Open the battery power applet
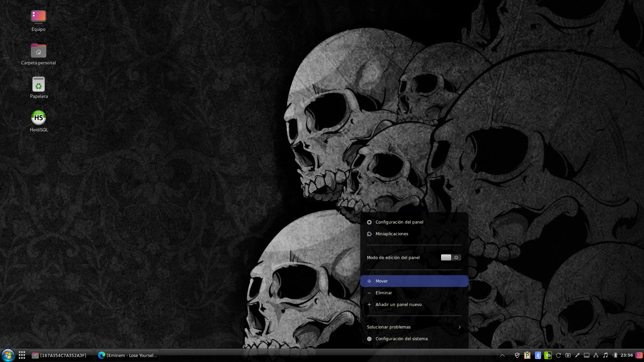 (x=615, y=355)
